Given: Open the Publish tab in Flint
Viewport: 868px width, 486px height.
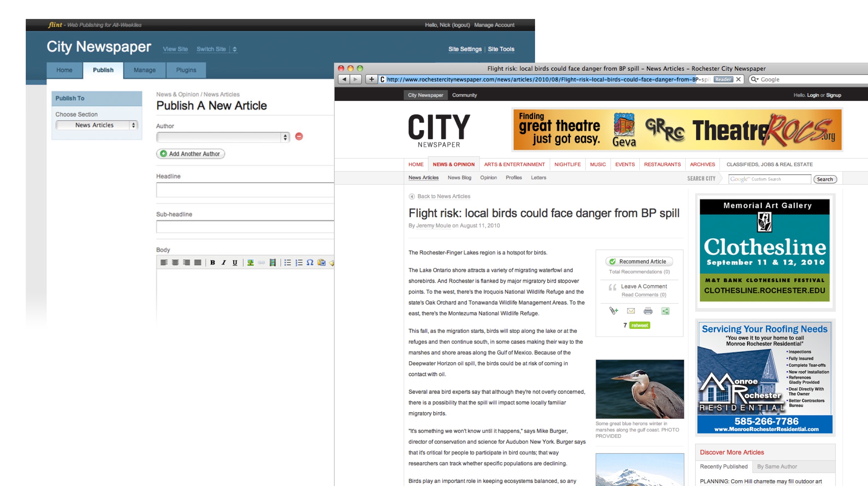Looking at the screenshot, I should tap(103, 70).
